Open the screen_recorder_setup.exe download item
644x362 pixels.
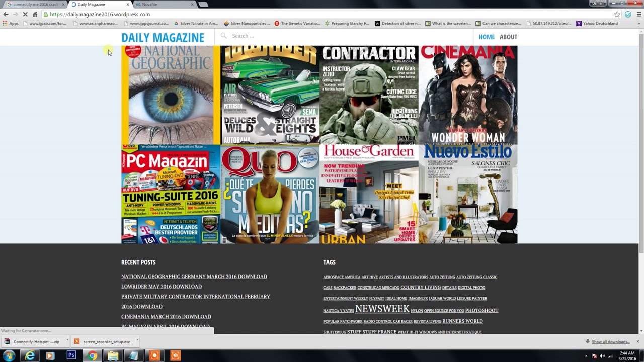pyautogui.click(x=103, y=341)
